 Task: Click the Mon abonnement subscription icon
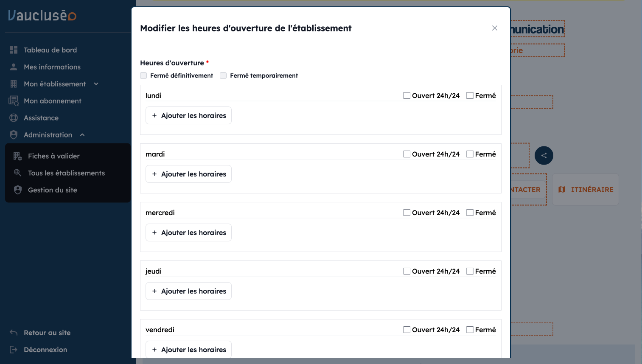14,101
